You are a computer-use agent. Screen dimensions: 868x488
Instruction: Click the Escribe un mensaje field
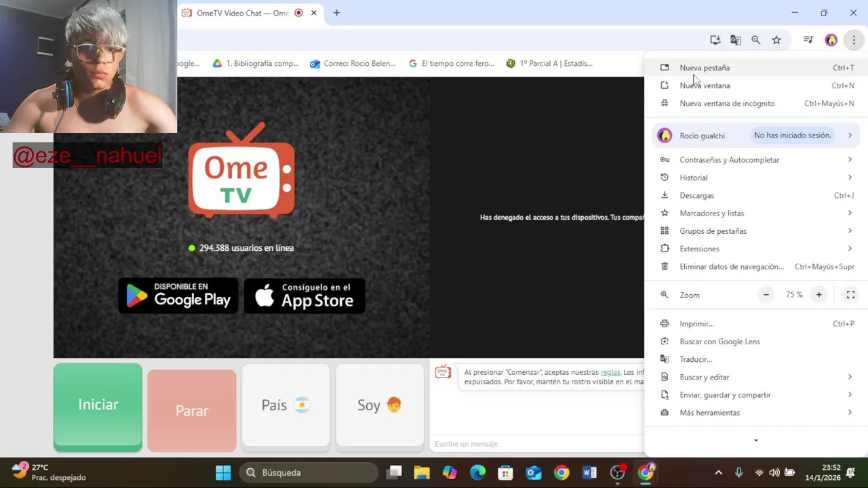point(537,444)
